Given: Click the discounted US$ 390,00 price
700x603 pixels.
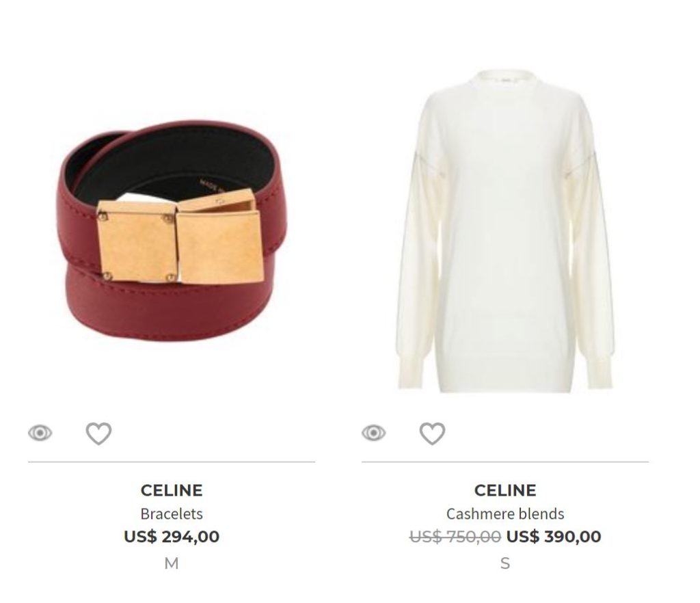Looking at the screenshot, I should [x=554, y=536].
